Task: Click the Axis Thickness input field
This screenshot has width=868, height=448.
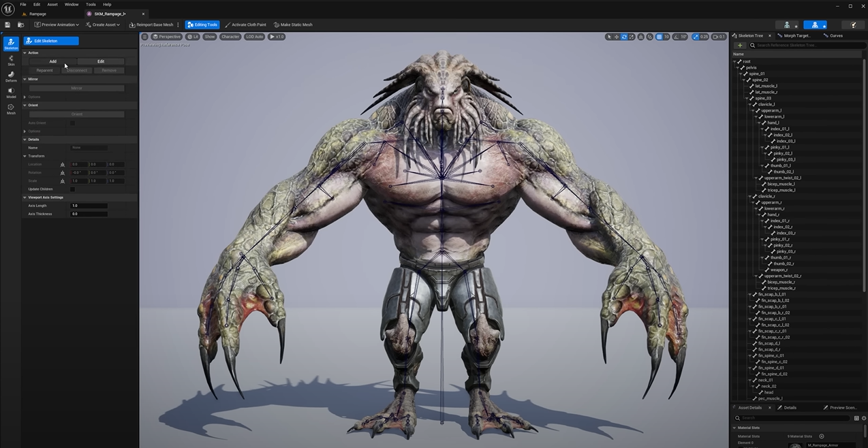Action: [89, 214]
